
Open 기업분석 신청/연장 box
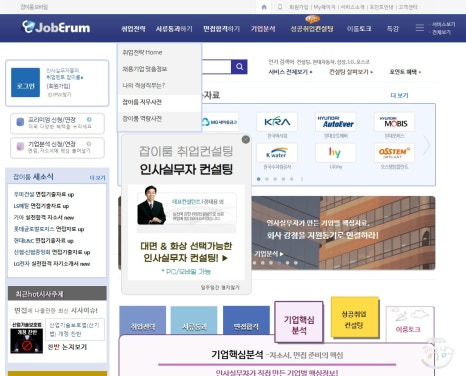[x=57, y=147]
